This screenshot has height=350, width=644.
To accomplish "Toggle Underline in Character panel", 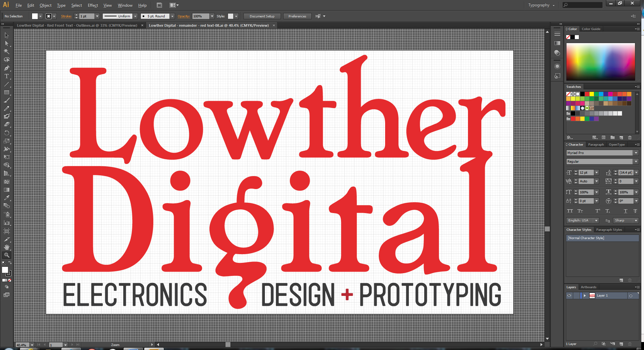I will point(625,211).
